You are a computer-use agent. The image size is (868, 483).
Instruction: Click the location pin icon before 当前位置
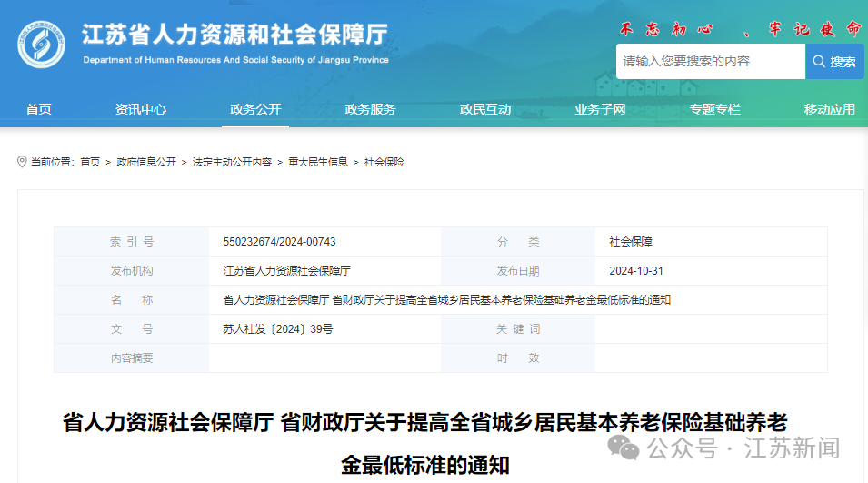22,162
